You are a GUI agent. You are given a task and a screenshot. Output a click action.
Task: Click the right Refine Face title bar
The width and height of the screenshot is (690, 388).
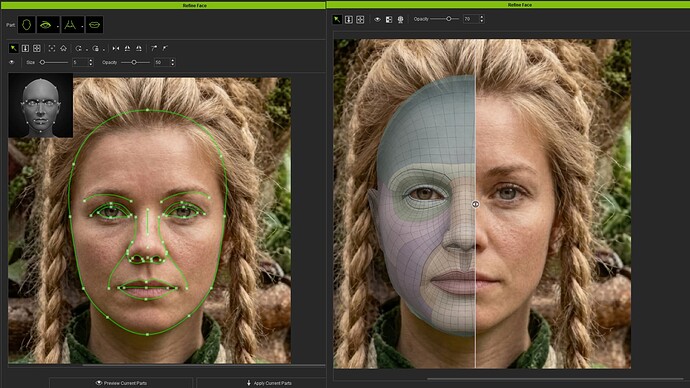click(508, 4)
